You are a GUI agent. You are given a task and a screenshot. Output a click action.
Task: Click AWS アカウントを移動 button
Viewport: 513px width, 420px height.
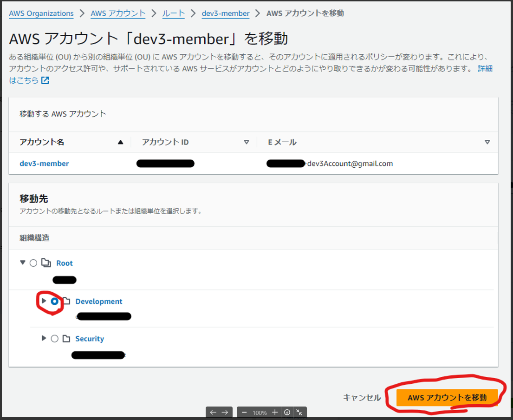click(x=447, y=397)
